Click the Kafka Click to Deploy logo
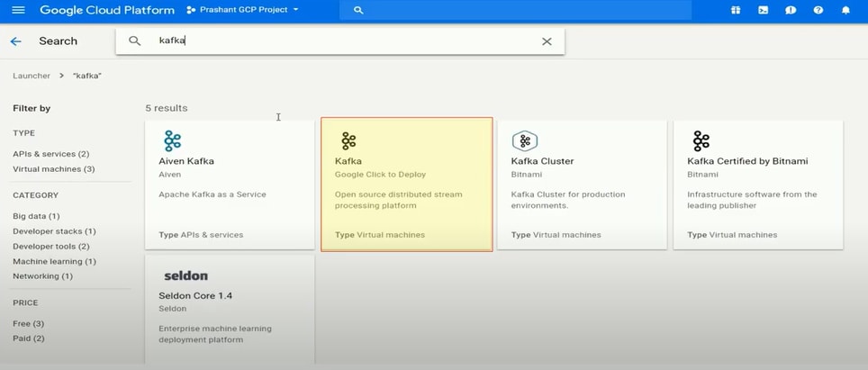This screenshot has height=370, width=868. [x=348, y=141]
